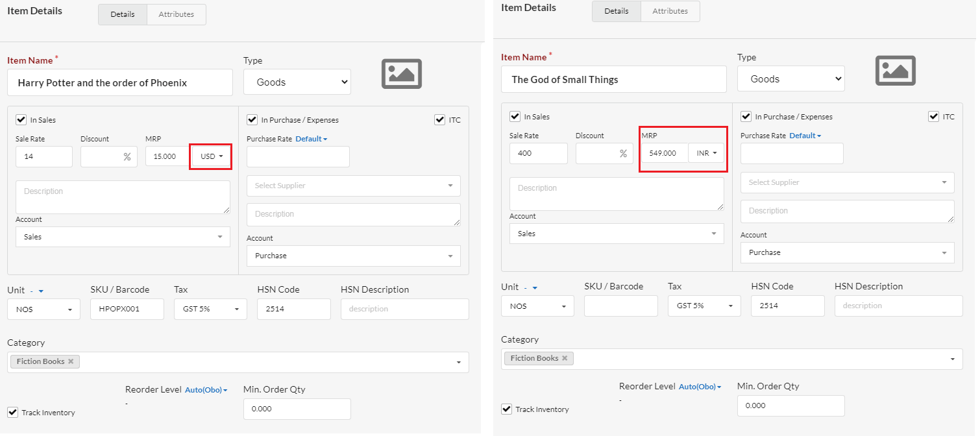This screenshot has width=980, height=436.
Task: Open Unit options arrow in God of Small Things form
Action: (535, 287)
